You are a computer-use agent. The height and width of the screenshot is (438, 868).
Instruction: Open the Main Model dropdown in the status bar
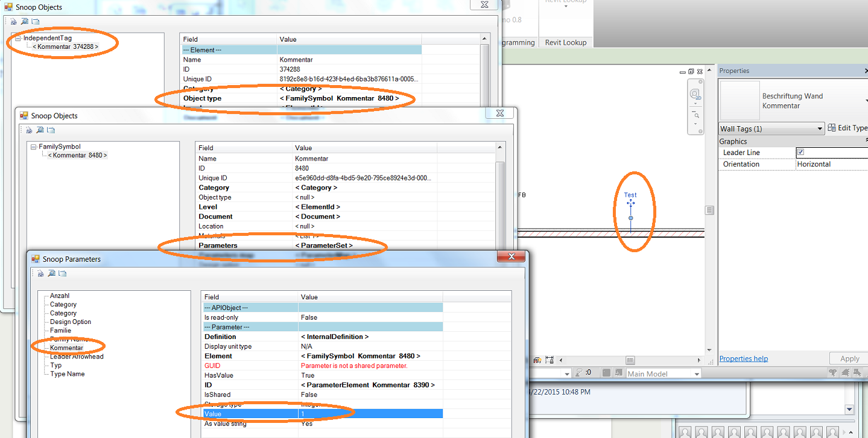tap(696, 373)
